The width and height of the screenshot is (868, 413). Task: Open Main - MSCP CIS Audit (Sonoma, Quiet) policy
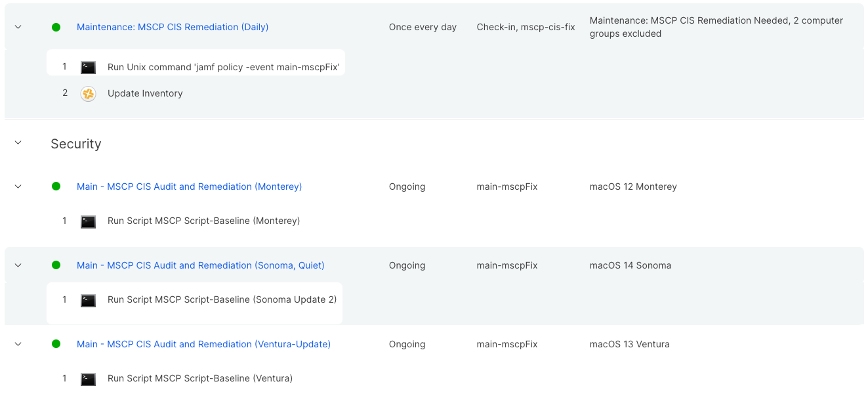click(x=200, y=265)
